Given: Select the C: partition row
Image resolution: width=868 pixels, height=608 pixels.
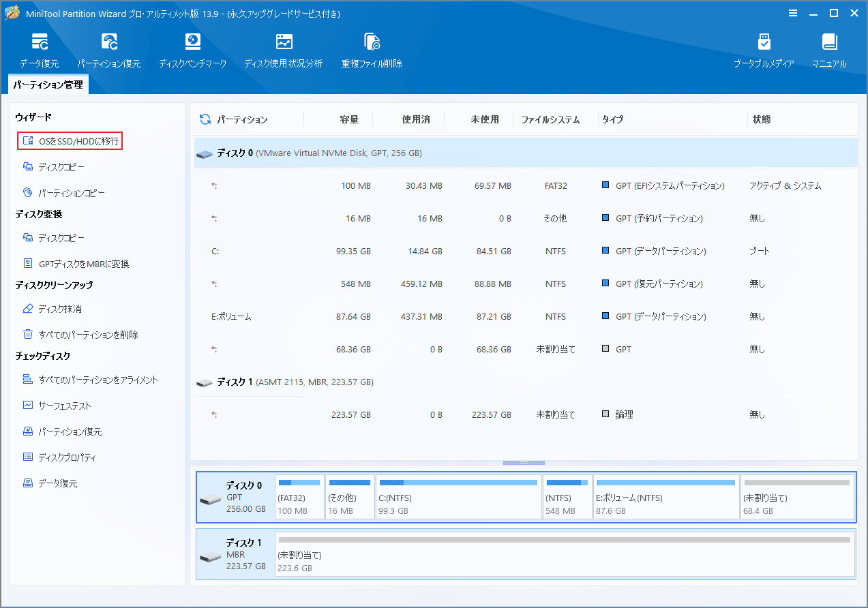Looking at the screenshot, I should pyautogui.click(x=526, y=252).
